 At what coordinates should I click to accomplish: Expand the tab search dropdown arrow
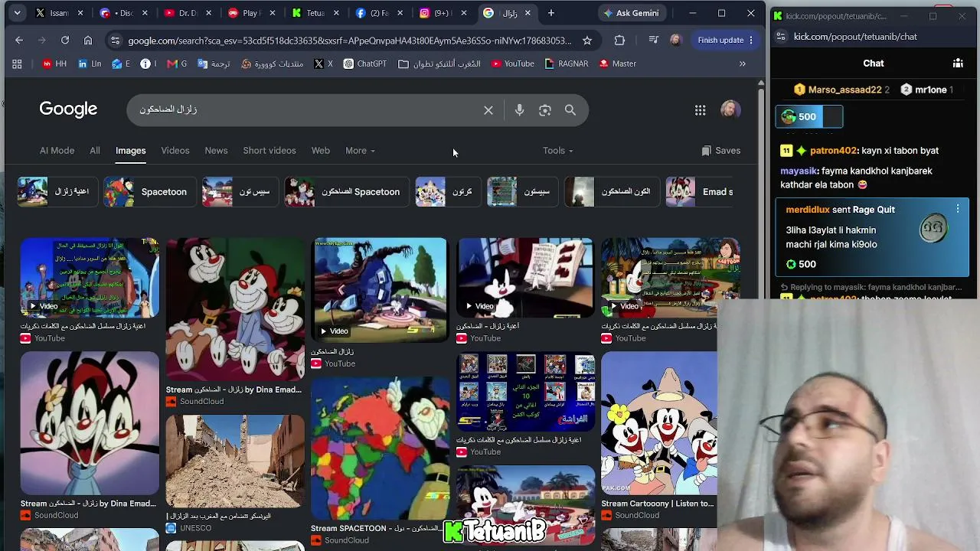[17, 13]
